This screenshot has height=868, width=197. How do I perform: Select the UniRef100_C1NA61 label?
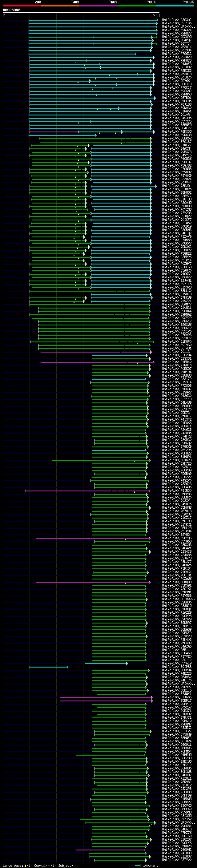click(177, 111)
